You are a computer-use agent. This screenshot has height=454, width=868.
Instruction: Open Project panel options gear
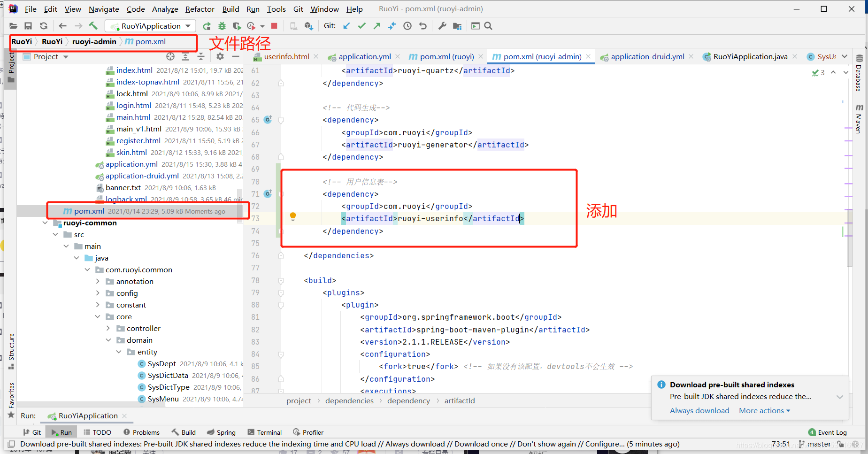click(x=220, y=56)
